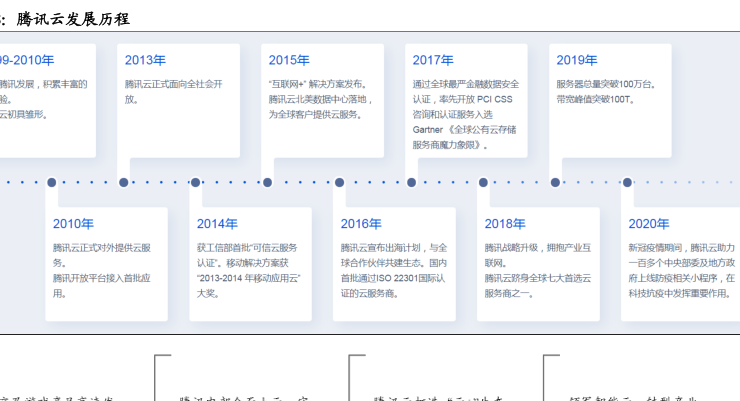Click text 腾讯战略升级，拥抱产业互

[x=538, y=248]
